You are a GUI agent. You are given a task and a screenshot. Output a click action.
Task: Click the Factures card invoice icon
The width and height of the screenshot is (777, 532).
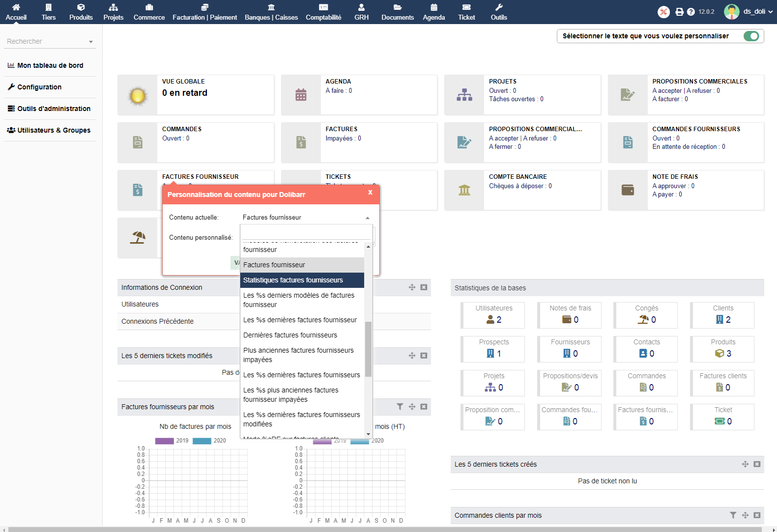point(301,142)
